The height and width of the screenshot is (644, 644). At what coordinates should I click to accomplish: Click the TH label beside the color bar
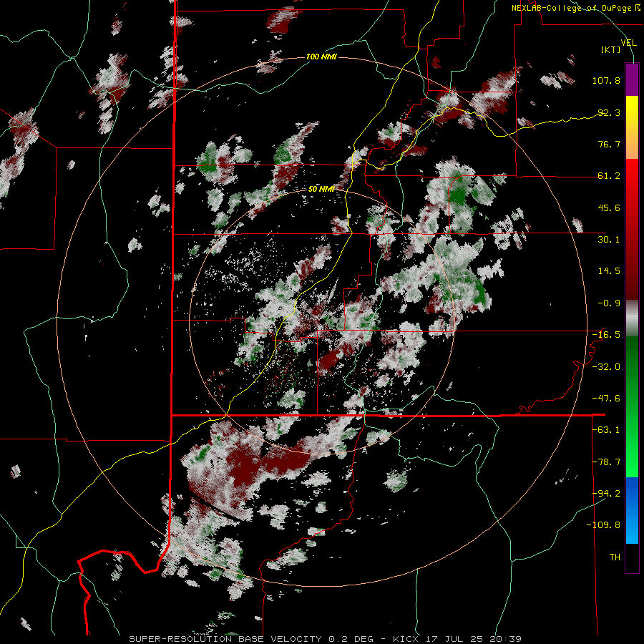pyautogui.click(x=615, y=557)
